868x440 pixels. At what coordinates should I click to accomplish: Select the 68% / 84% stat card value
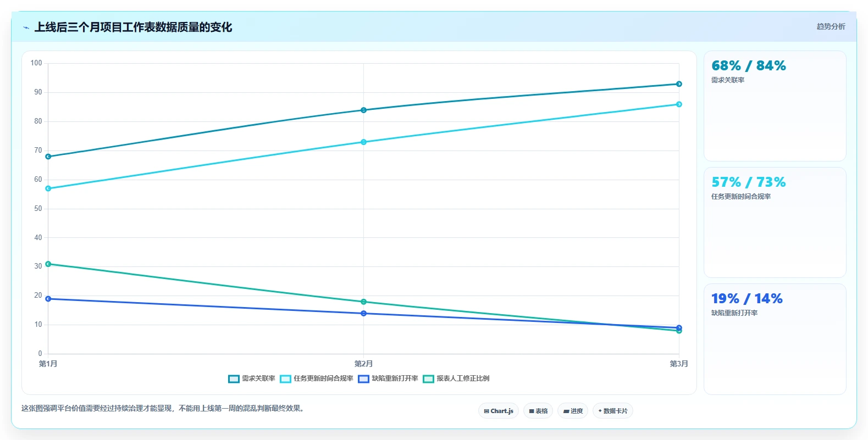point(748,66)
